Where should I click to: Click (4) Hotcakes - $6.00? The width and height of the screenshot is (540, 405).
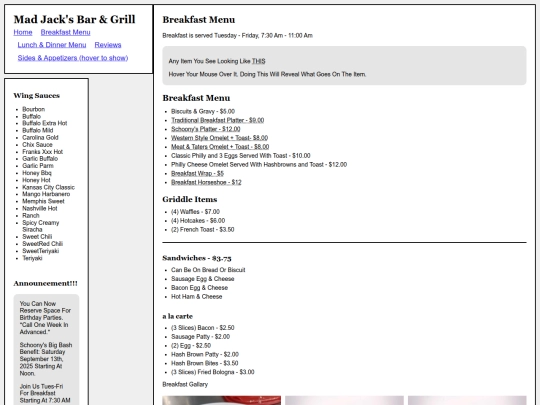[x=198, y=221]
